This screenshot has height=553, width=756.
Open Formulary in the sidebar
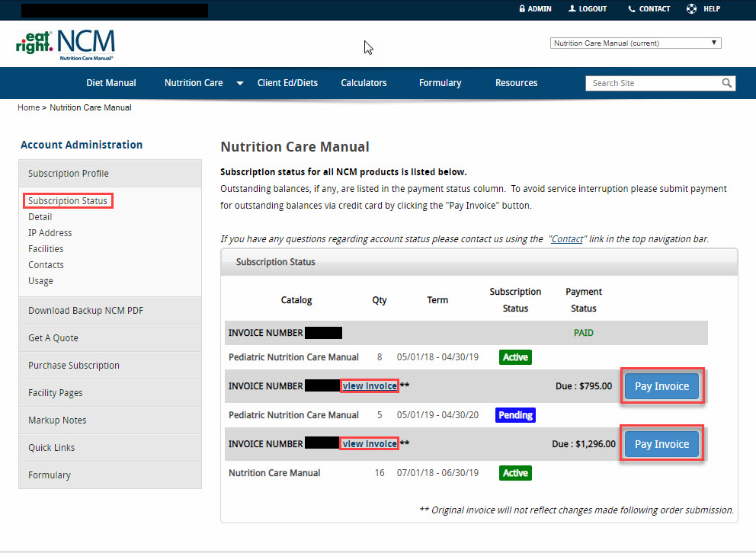(x=110, y=475)
